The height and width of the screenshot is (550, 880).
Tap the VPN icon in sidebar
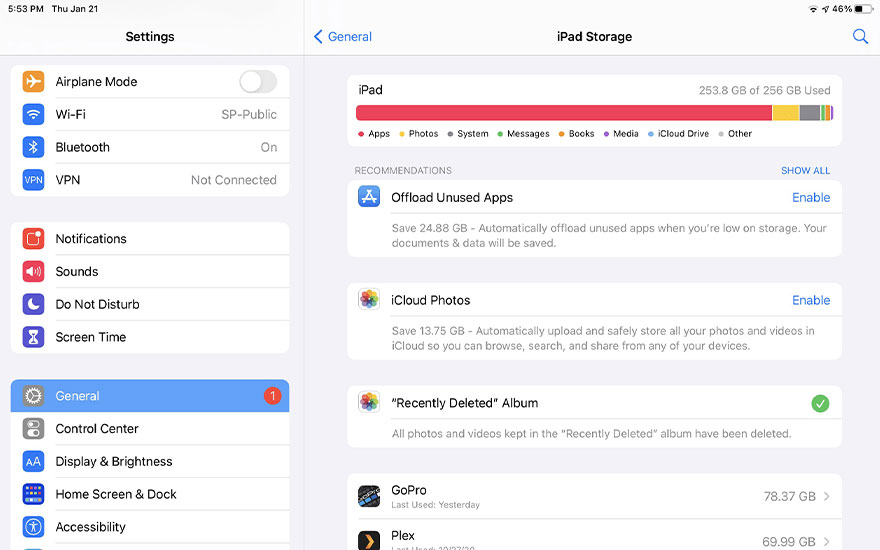[x=33, y=180]
